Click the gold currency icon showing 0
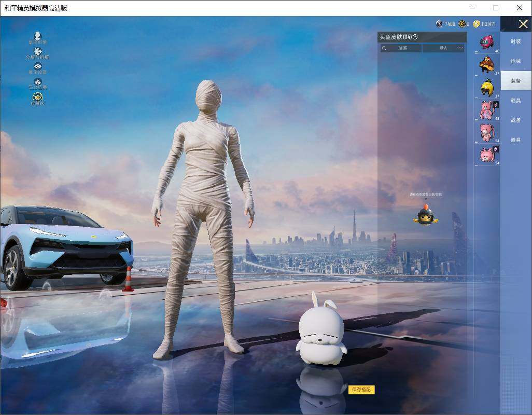 [x=462, y=24]
